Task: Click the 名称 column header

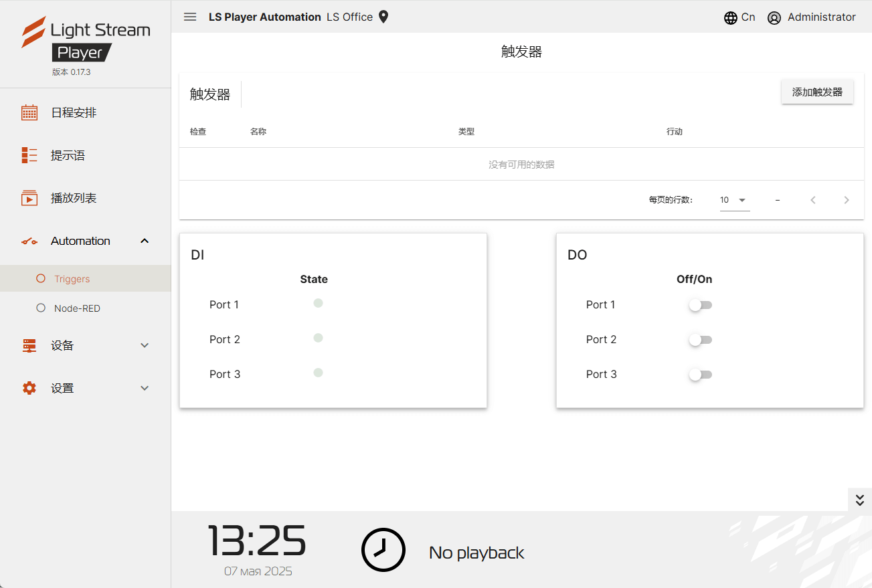Action: pos(258,132)
